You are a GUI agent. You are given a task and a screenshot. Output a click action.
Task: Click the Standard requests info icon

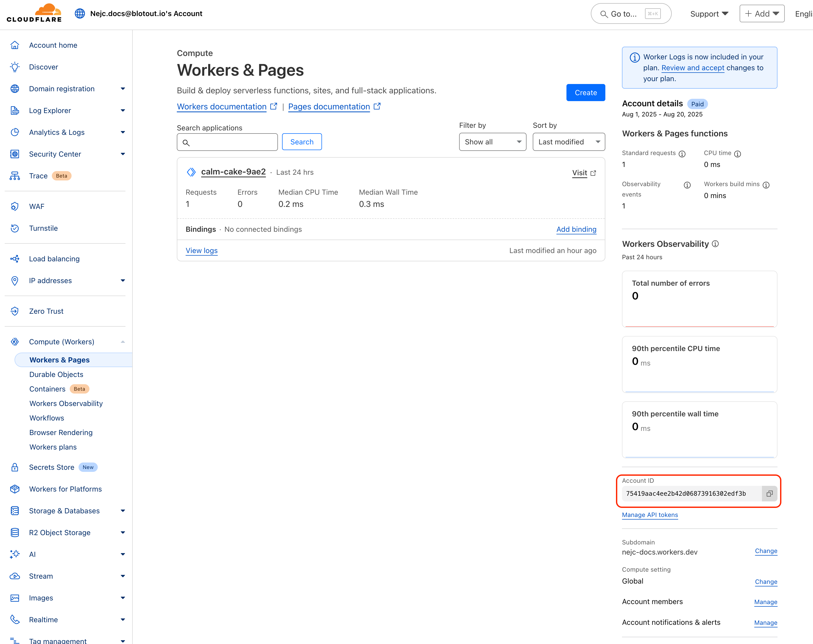click(x=682, y=153)
